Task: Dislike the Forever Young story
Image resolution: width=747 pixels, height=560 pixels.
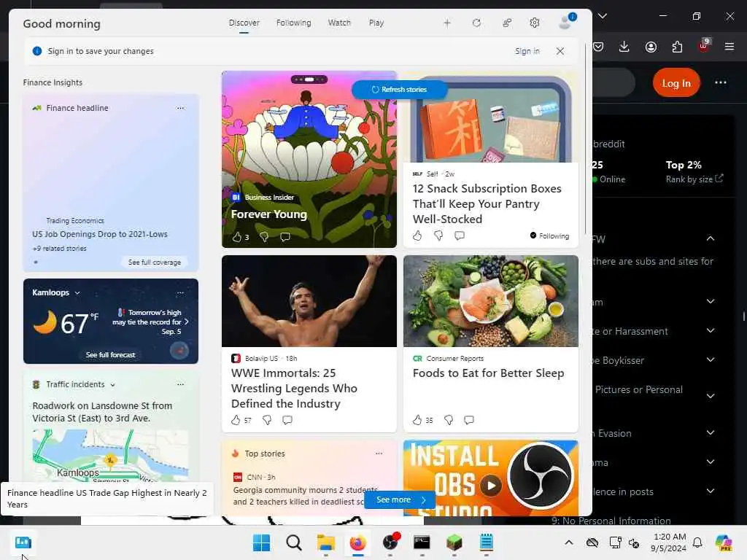Action: 264,237
